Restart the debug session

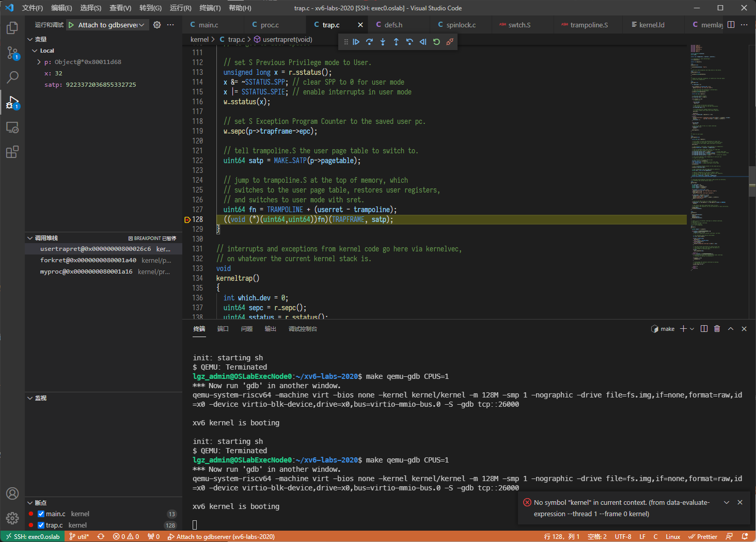click(x=436, y=42)
